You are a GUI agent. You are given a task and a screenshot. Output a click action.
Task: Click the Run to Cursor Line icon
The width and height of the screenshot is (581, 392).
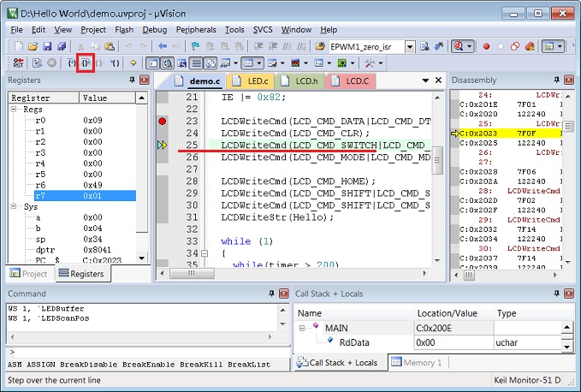pyautogui.click(x=116, y=63)
